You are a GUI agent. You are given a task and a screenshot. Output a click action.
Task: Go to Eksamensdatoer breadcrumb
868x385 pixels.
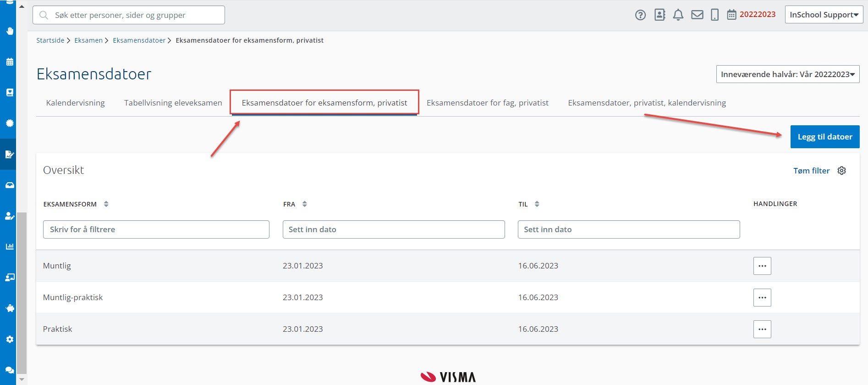[139, 40]
